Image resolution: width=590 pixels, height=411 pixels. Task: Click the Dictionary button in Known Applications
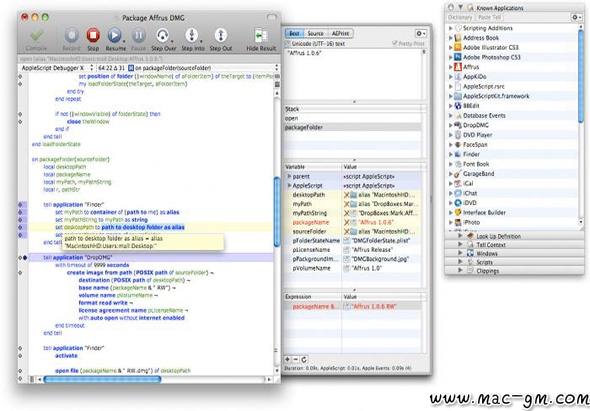coord(460,17)
